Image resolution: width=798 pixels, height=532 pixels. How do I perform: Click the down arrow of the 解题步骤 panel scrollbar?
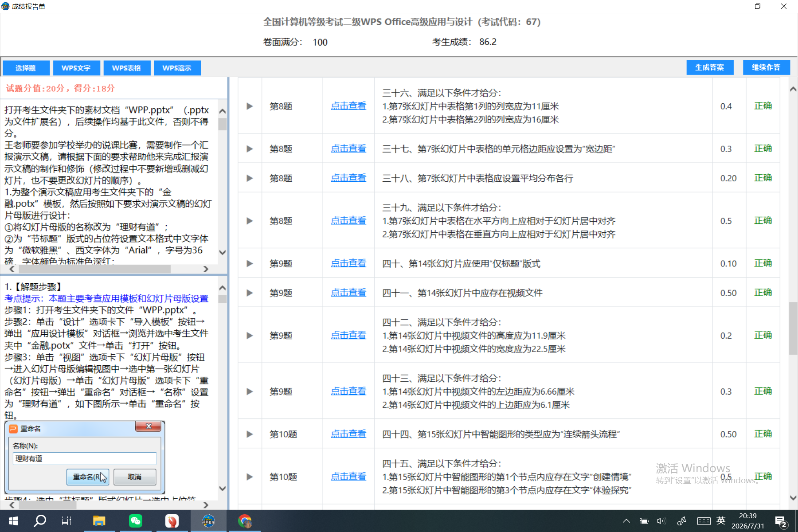click(223, 488)
